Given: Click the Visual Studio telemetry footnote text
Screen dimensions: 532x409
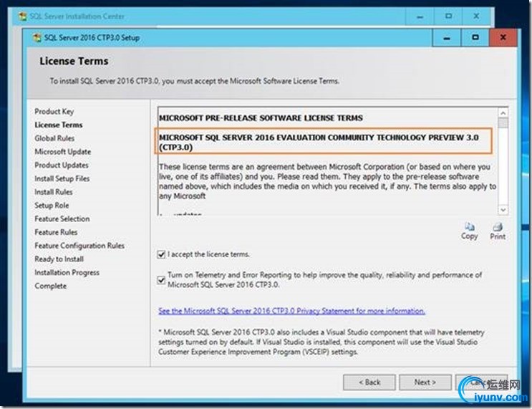Looking at the screenshot, I should click(x=321, y=342).
